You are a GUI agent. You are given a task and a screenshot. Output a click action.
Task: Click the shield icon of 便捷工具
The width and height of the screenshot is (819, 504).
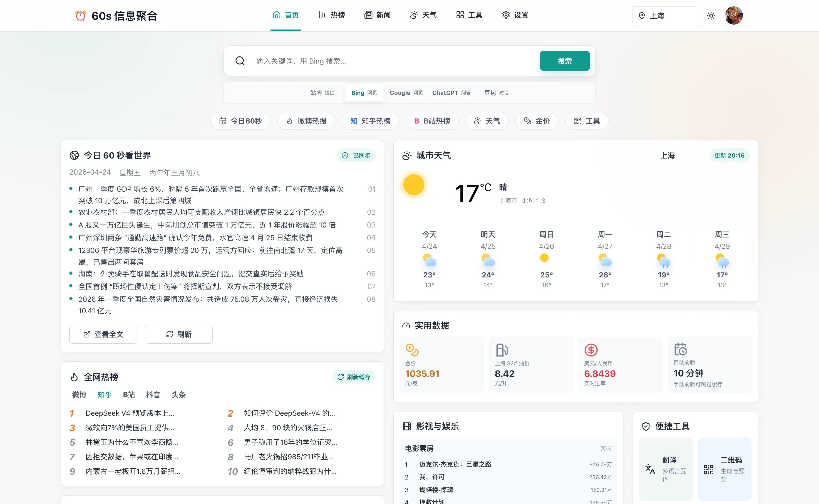(x=646, y=426)
